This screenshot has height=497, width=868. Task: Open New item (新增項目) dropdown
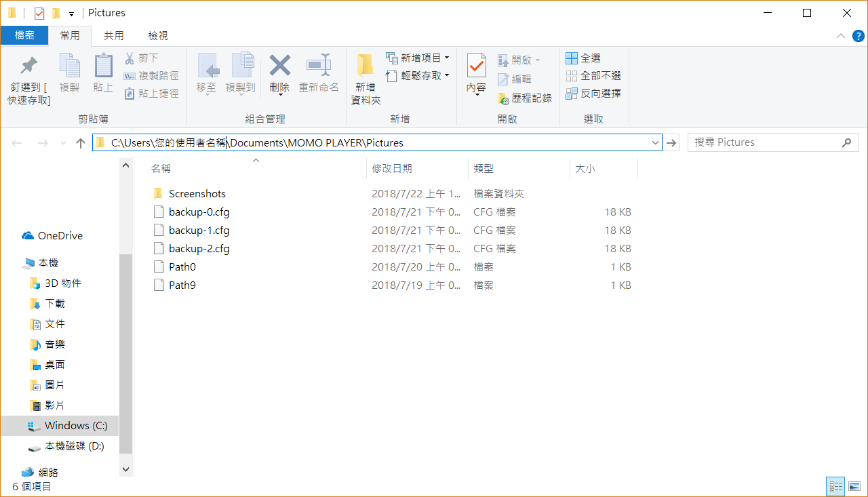click(x=417, y=58)
